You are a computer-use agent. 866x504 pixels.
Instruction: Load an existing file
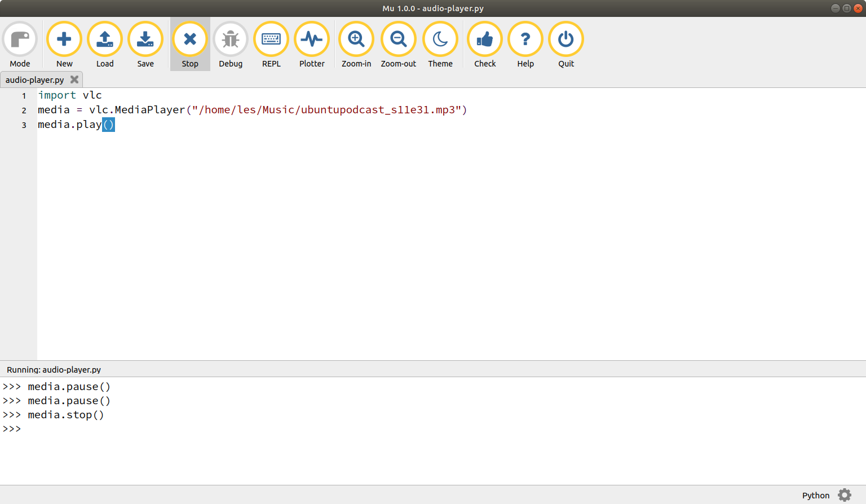tap(104, 44)
